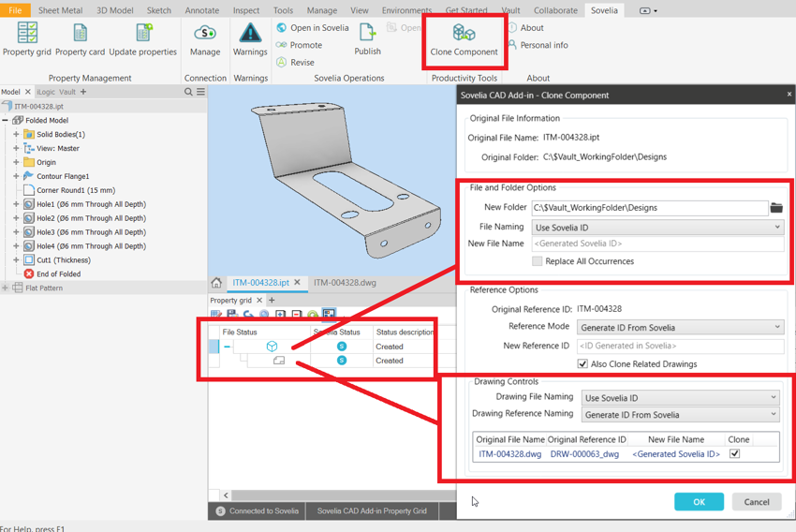
Task: Click Update properties in the ribbon
Action: [x=142, y=39]
